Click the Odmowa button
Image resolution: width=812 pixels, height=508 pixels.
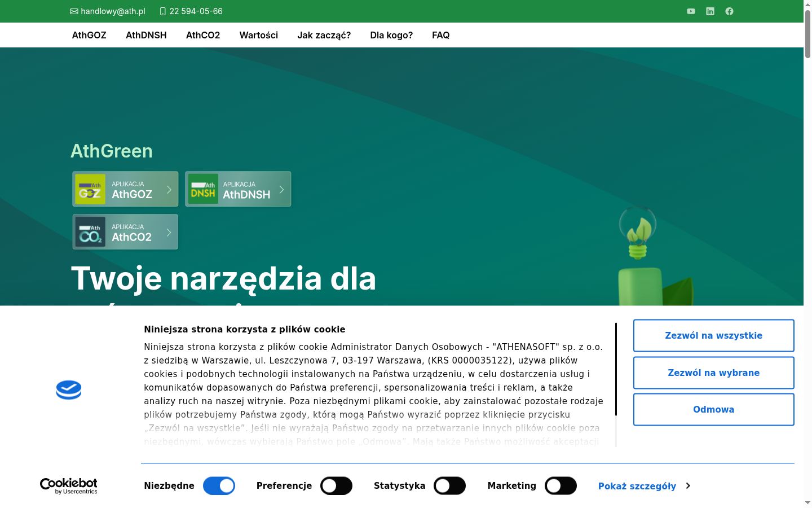point(714,409)
